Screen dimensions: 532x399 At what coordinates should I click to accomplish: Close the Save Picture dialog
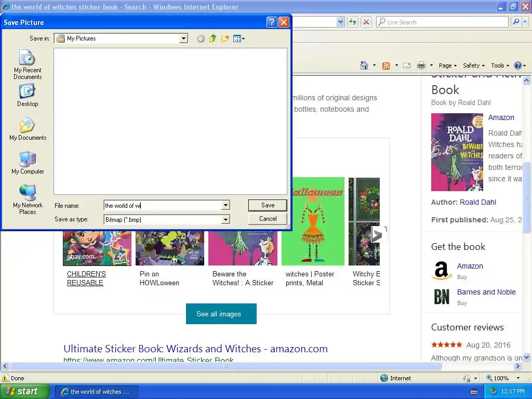[284, 22]
